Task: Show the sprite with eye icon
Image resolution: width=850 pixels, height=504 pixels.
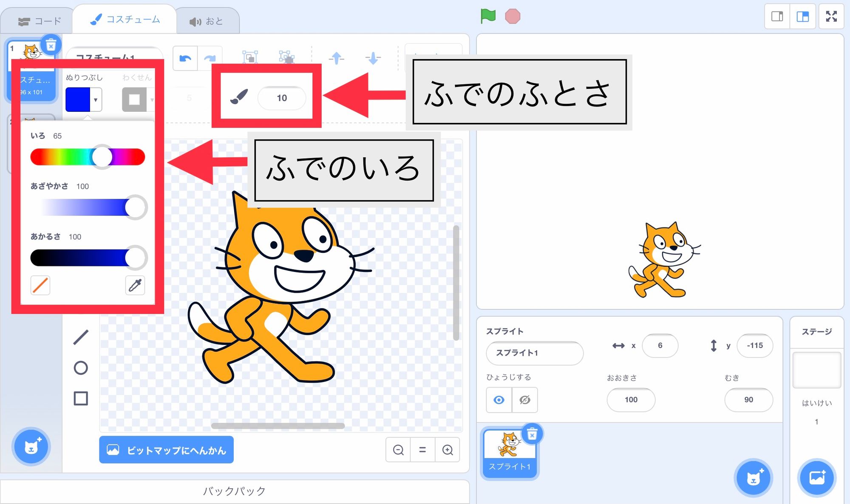Action: coord(499,400)
